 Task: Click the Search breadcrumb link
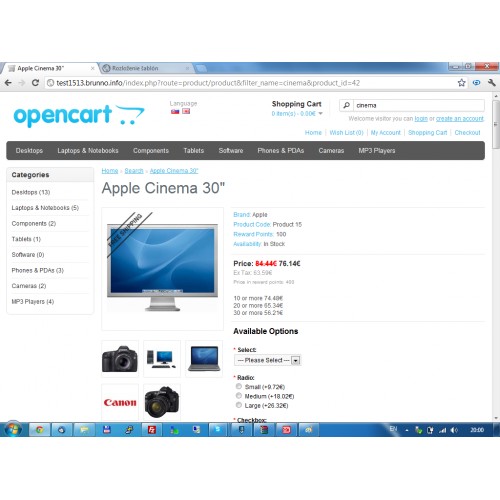click(134, 171)
